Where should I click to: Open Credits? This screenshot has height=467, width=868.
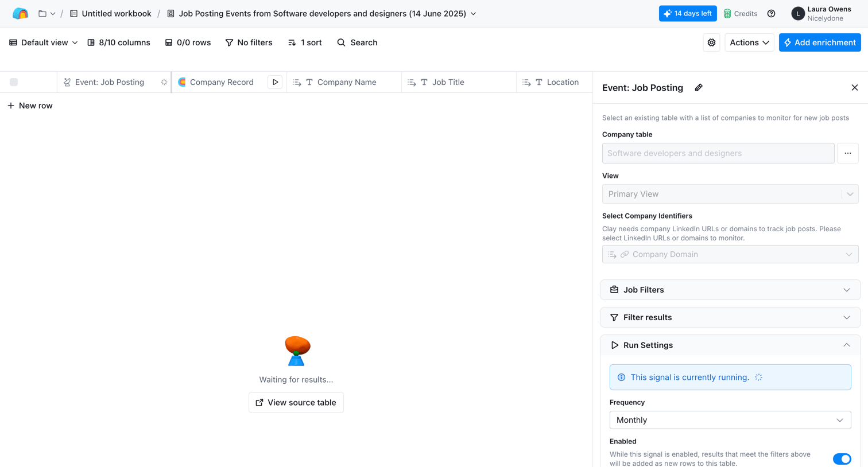pyautogui.click(x=740, y=13)
